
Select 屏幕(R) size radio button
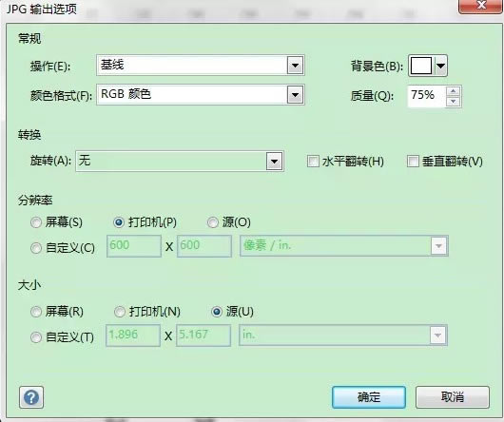(x=36, y=312)
